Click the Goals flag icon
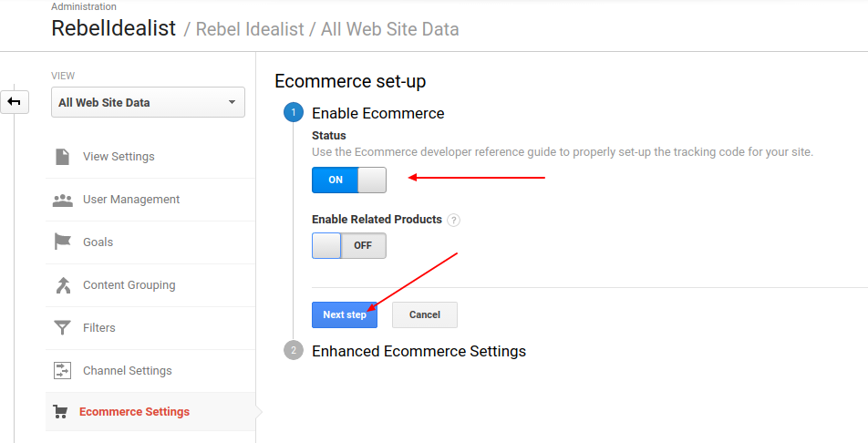The image size is (868, 443). 62,242
